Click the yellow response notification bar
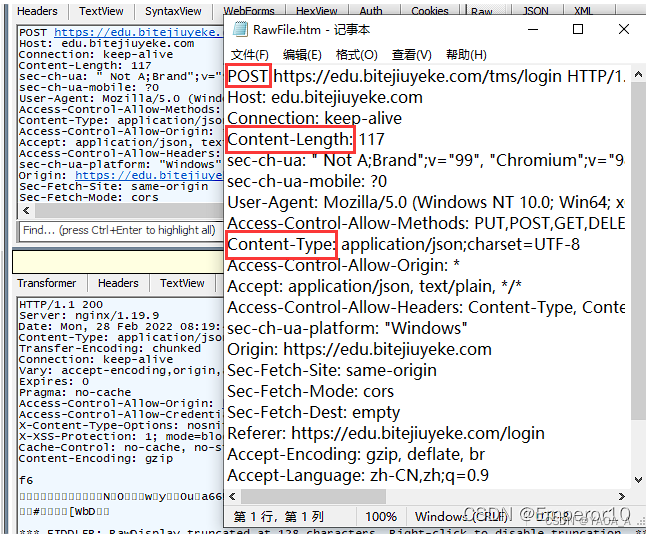 [118, 262]
